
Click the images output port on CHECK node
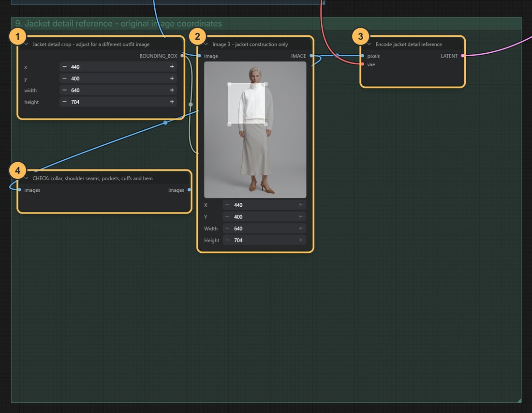(x=189, y=190)
